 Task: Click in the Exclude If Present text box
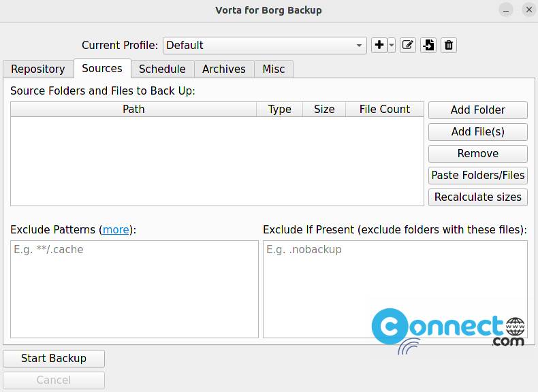click(x=395, y=289)
